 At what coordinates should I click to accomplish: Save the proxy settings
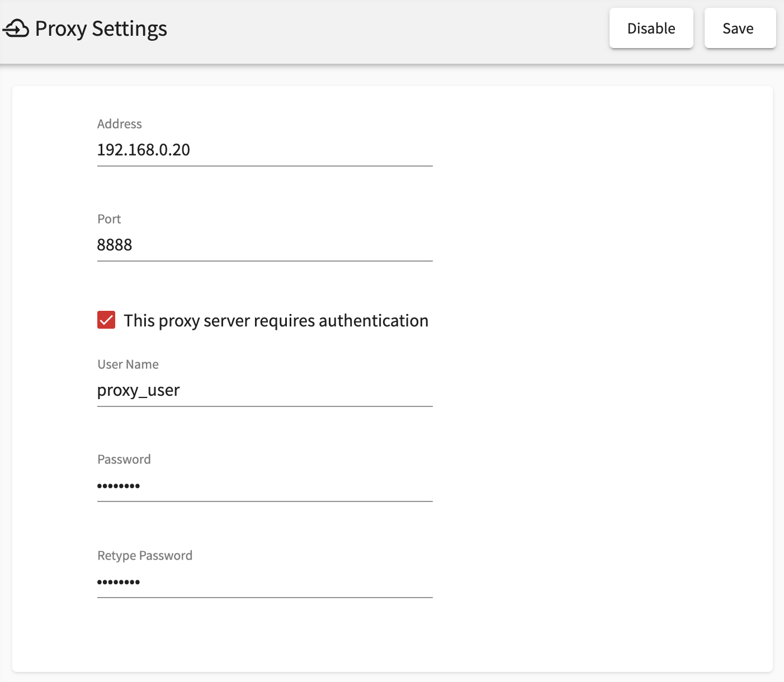(x=739, y=29)
